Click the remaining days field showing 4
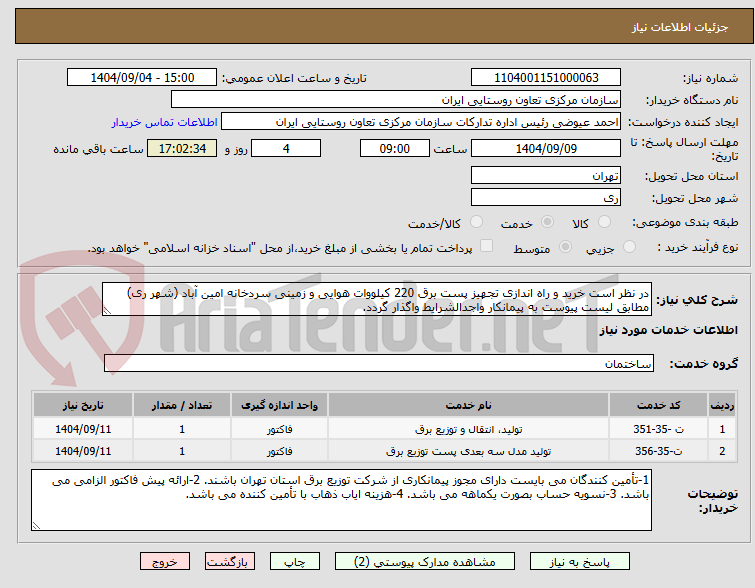Viewport: 755px width, 588px height. point(286,148)
